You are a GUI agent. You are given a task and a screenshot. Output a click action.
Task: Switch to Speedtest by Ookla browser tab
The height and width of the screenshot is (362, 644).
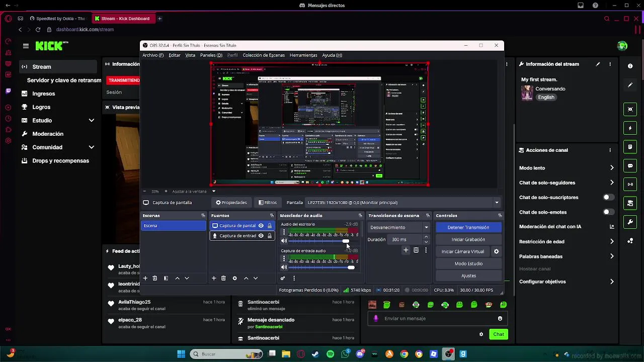[x=57, y=19]
